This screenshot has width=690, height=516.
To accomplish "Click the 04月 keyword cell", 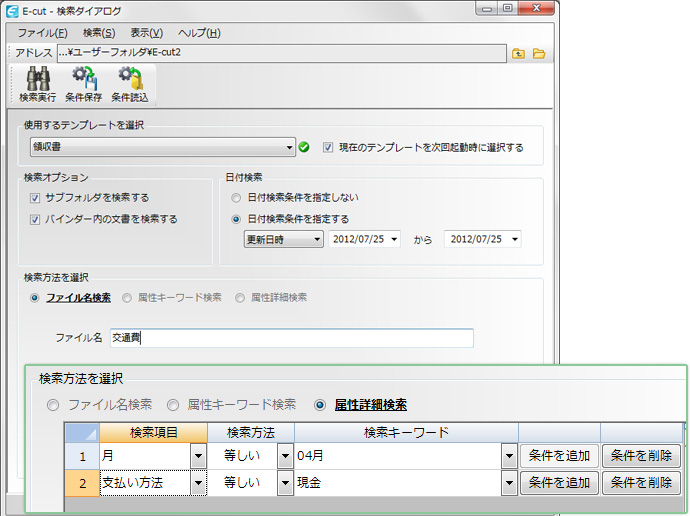I will [398, 456].
